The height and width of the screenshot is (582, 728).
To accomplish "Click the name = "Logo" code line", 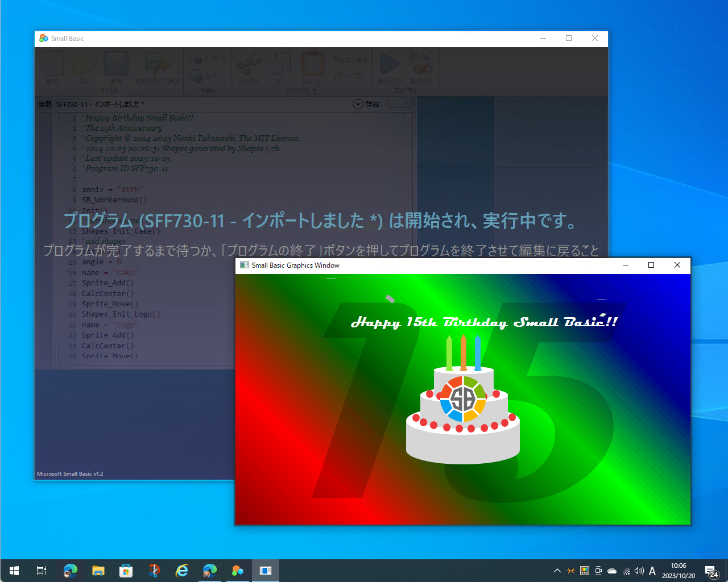I will coord(110,325).
